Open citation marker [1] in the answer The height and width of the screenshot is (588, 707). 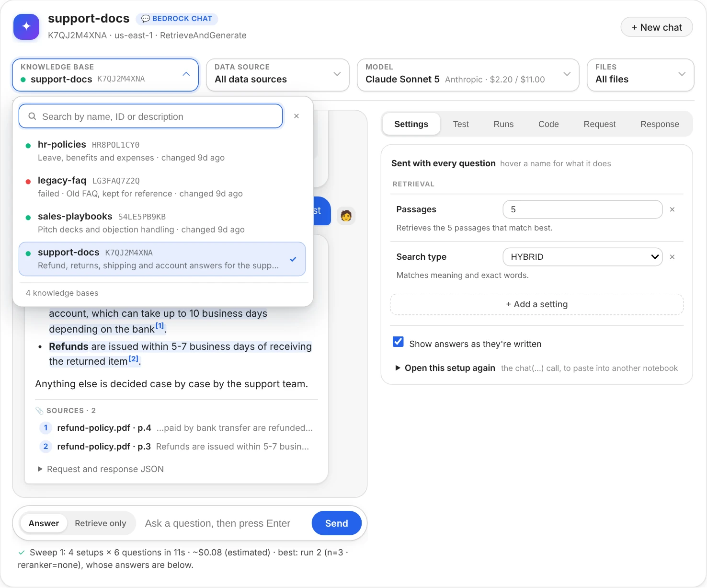tap(160, 326)
